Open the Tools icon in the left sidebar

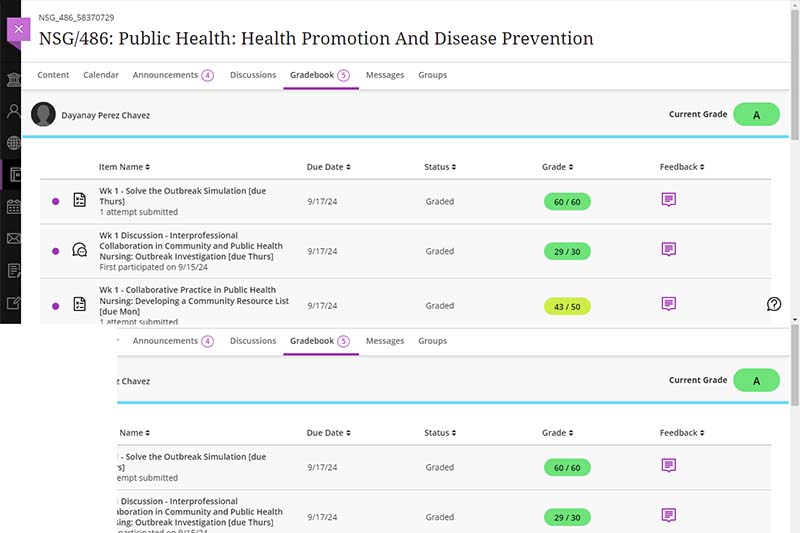(x=13, y=303)
